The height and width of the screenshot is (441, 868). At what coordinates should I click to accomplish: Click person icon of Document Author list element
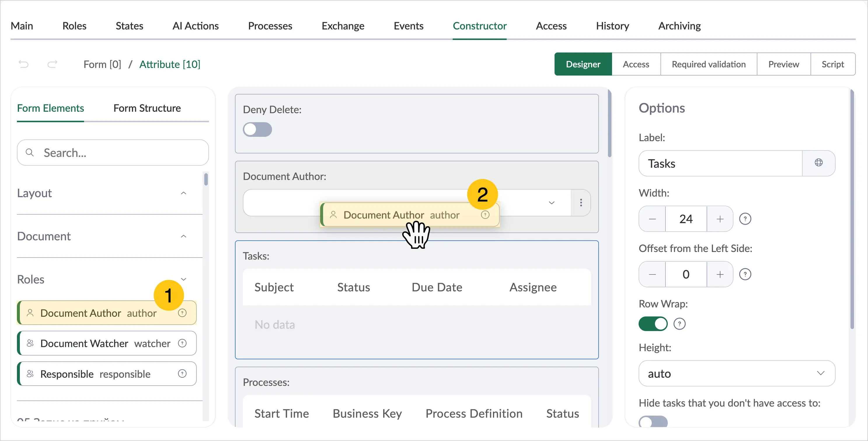click(30, 313)
